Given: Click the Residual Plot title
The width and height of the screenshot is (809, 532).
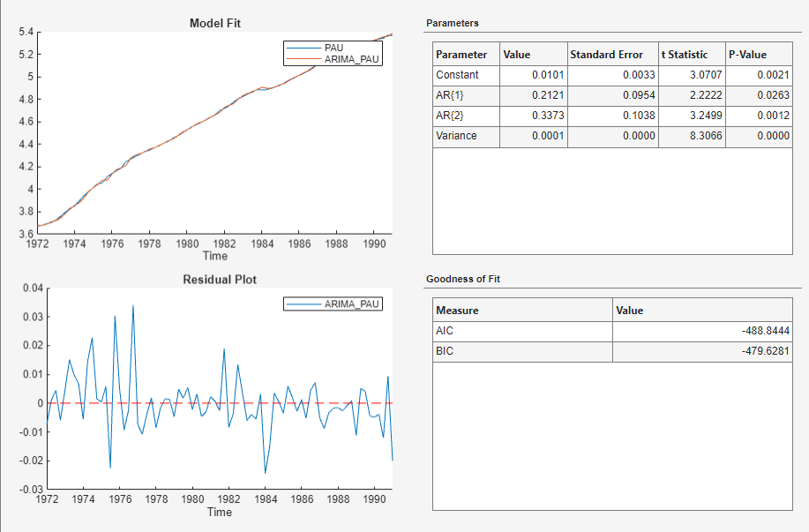Looking at the screenshot, I should (220, 280).
